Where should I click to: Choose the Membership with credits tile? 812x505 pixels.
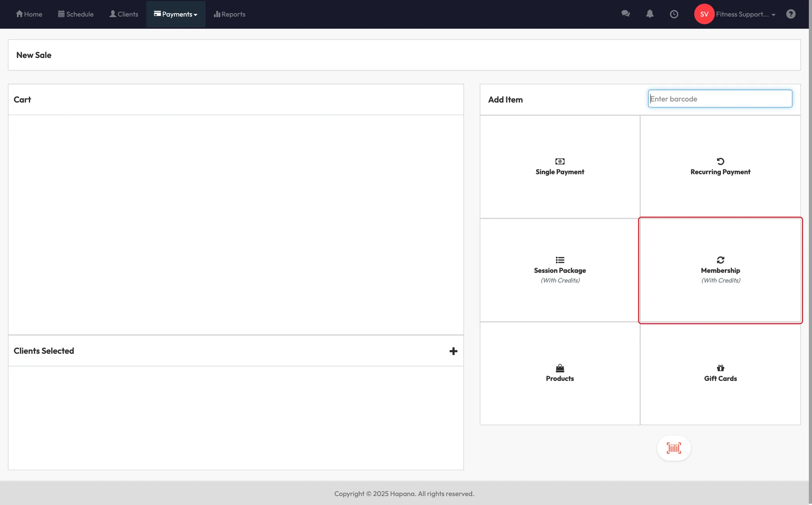[x=720, y=270]
